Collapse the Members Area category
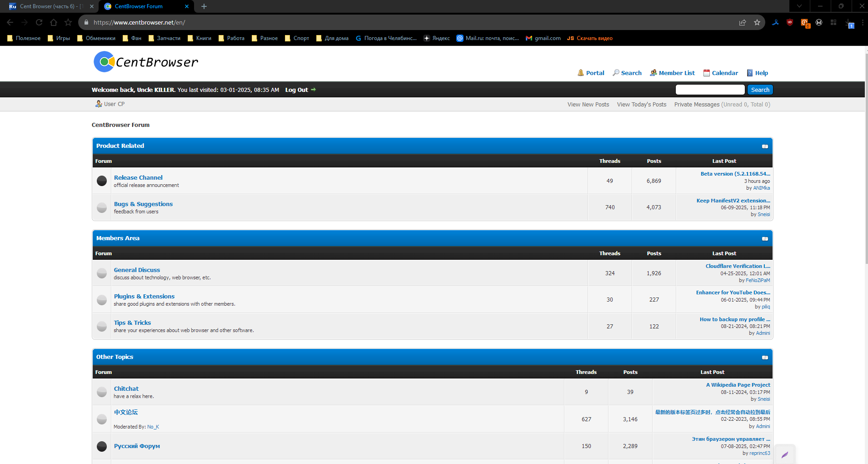The width and height of the screenshot is (868, 464). click(765, 239)
